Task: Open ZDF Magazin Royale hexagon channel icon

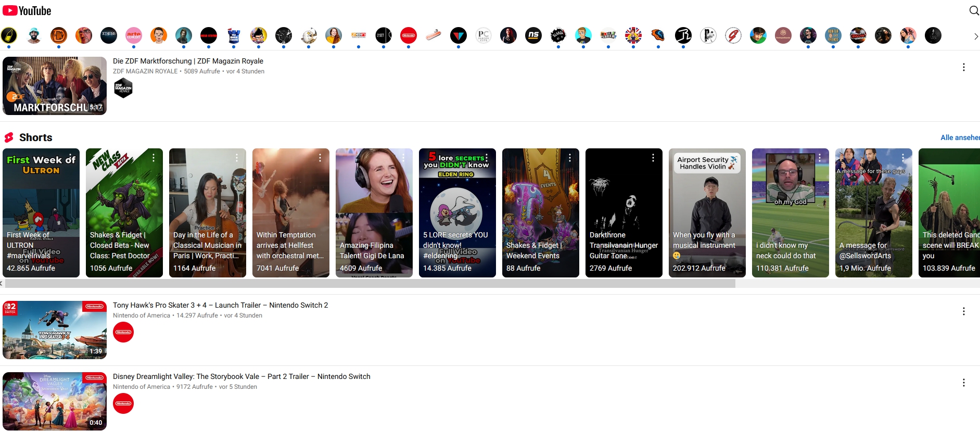Action: 123,88
